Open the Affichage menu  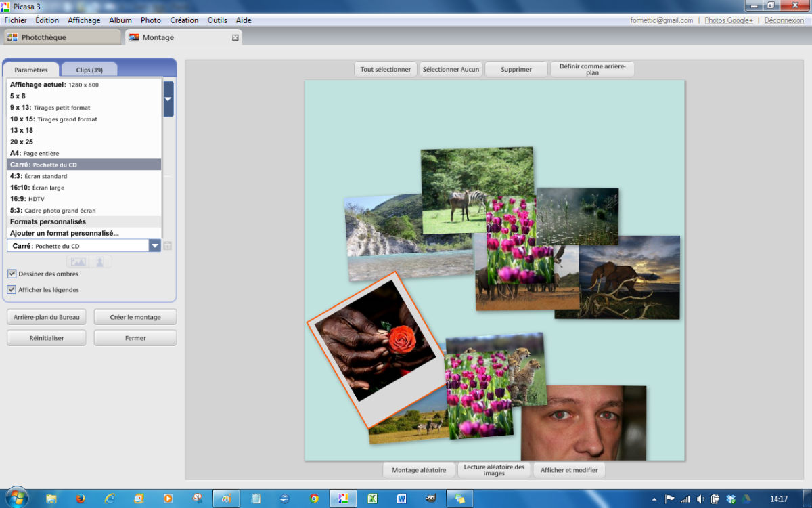[84, 20]
